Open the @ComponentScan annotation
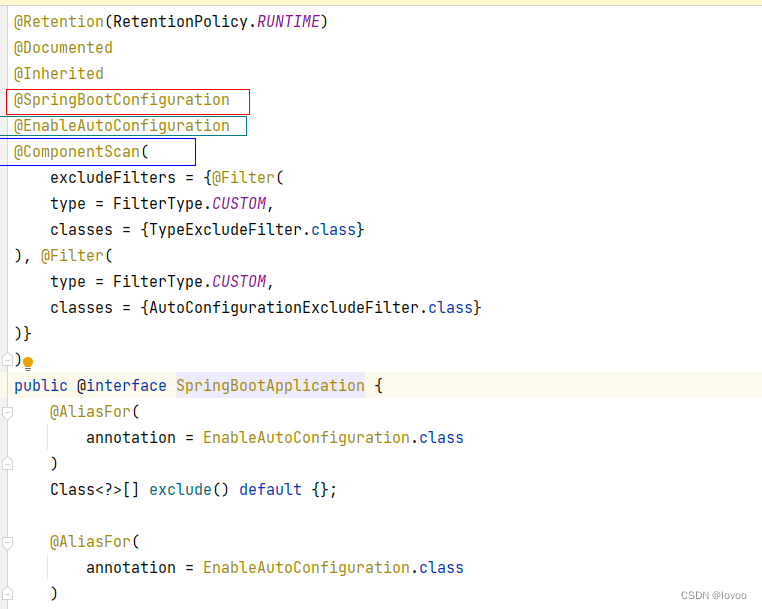Screen dimensions: 762x609 (77, 152)
